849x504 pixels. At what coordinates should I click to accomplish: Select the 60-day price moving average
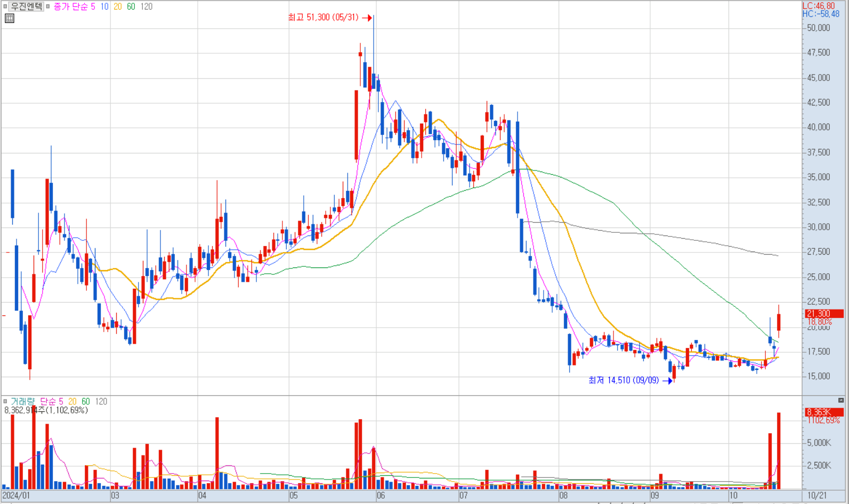point(131,6)
